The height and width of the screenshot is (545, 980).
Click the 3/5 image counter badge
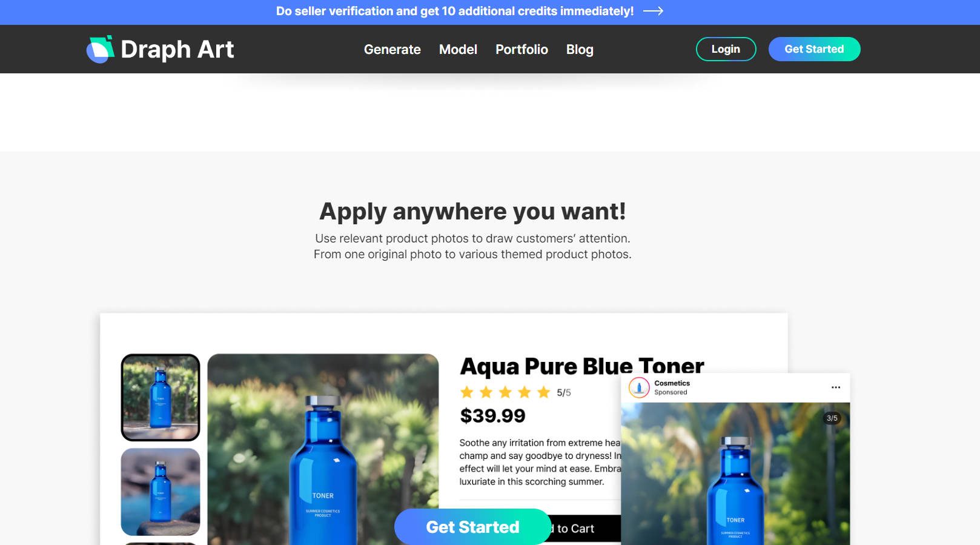point(832,418)
